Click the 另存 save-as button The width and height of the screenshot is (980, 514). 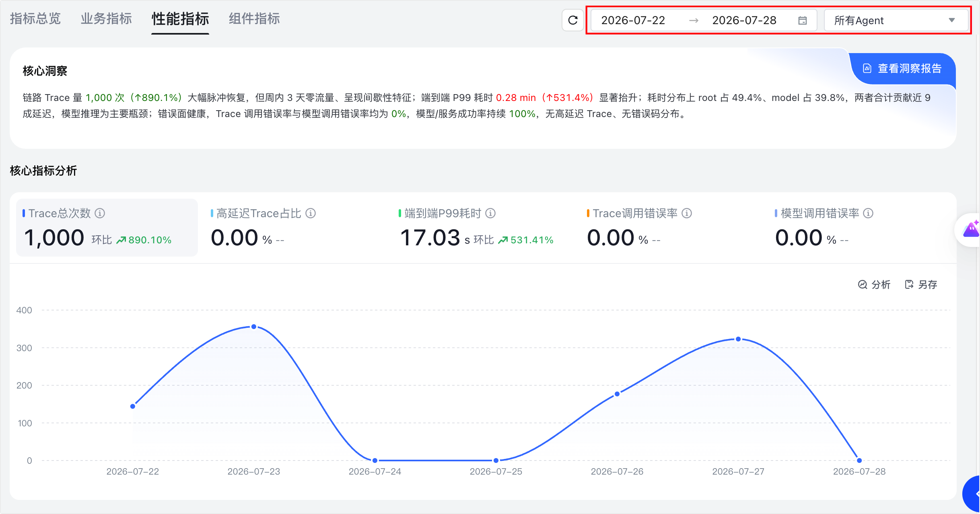coord(921,285)
